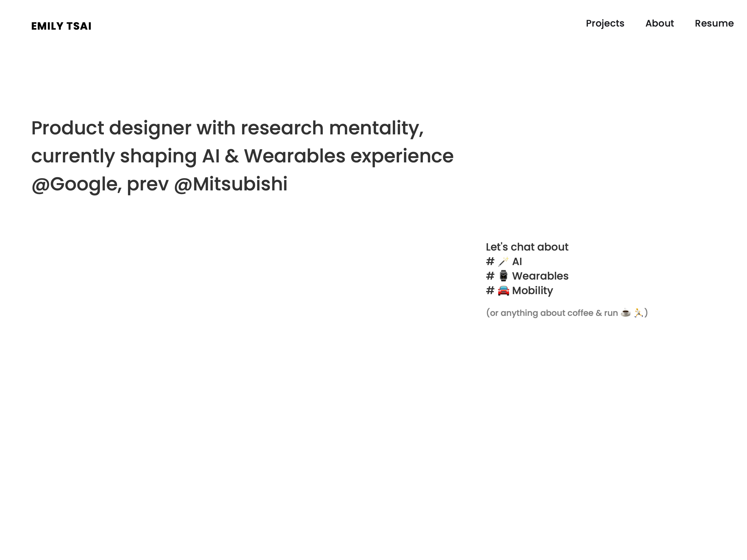This screenshot has width=747, height=560.
Task: Click the coffee cup emoji
Action: tap(625, 313)
